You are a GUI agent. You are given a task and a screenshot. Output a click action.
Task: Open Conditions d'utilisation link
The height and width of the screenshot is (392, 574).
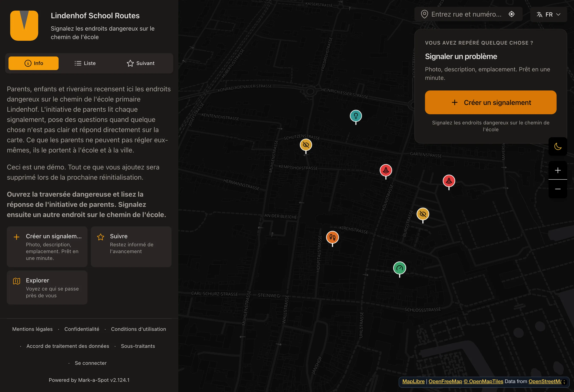point(139,329)
